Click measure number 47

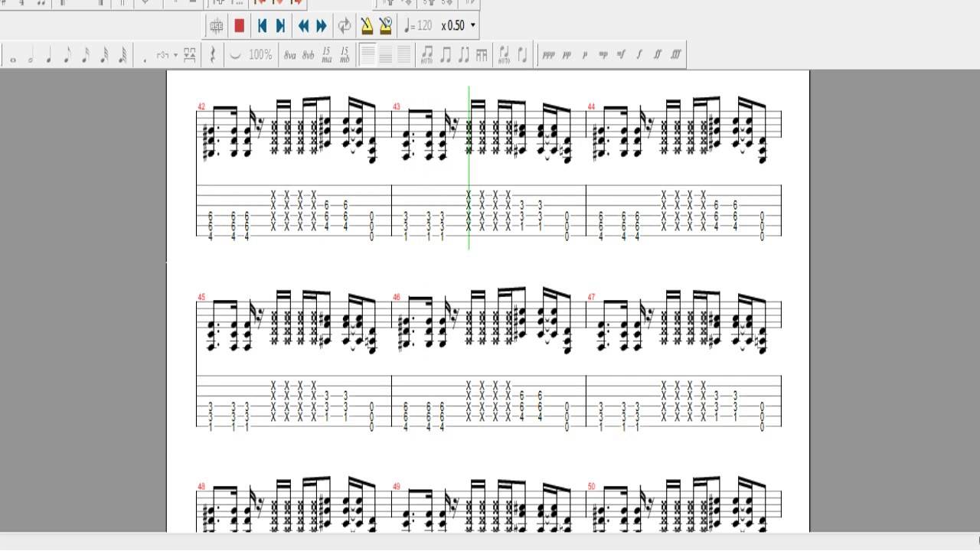pyautogui.click(x=591, y=297)
